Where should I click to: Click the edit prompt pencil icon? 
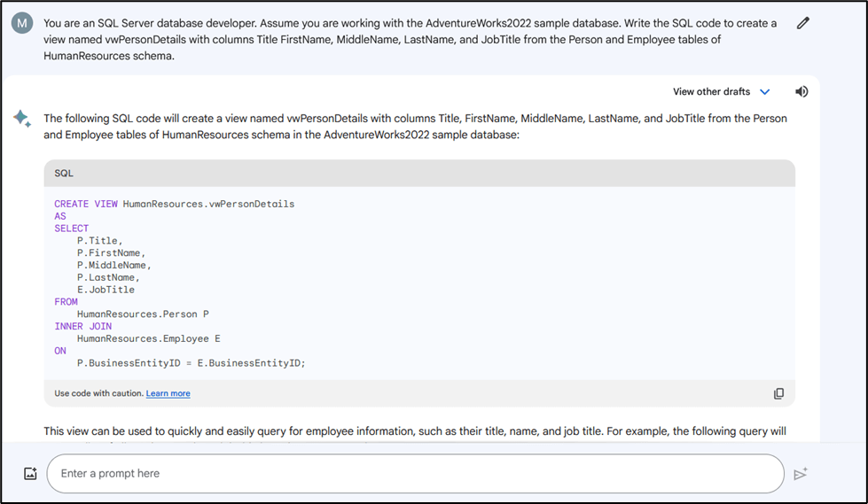click(x=802, y=24)
